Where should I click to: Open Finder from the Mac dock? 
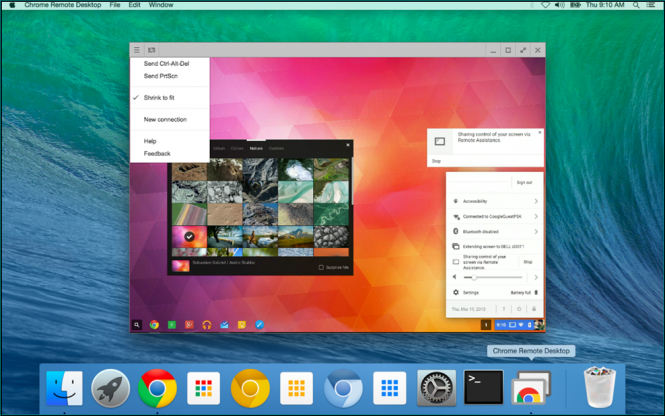pos(63,388)
